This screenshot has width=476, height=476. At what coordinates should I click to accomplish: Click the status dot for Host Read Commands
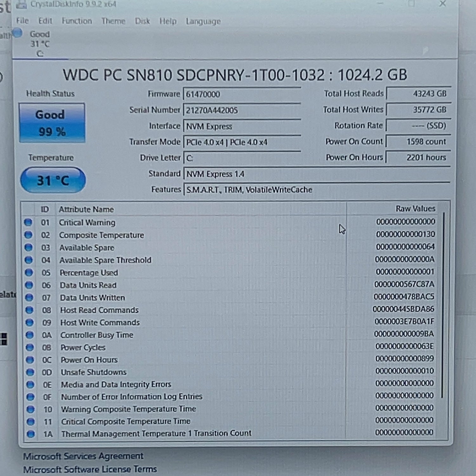point(29,310)
